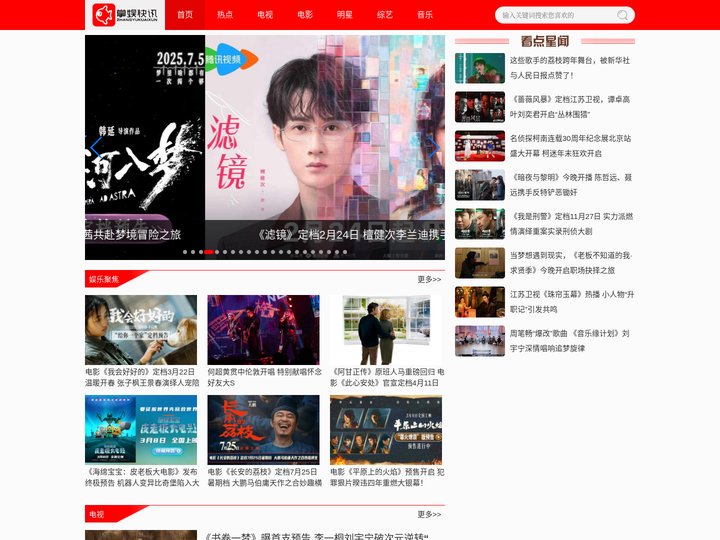Open 电影《我会好好的》定档3月22日 article link
The height and width of the screenshot is (540, 720).
[x=142, y=377]
